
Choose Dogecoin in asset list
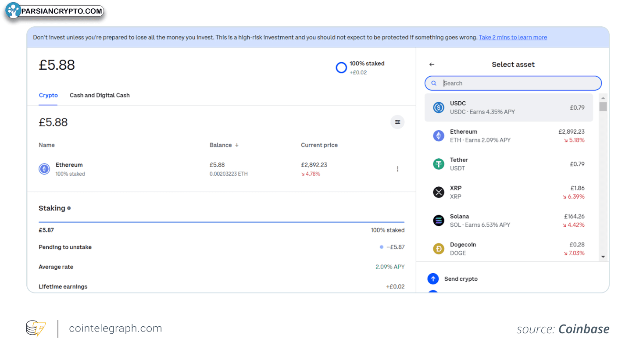tap(509, 249)
